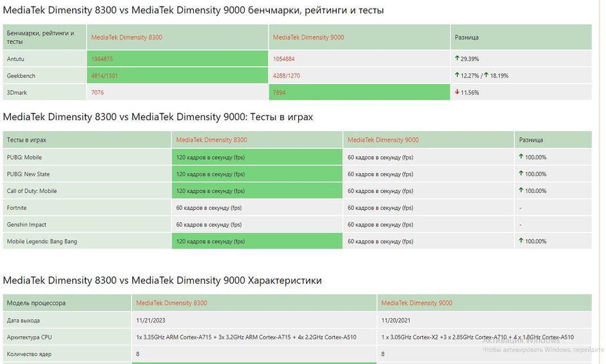Click 120 кадров в секунду in Call of Duty row
The height and width of the screenshot is (364, 606).
pyautogui.click(x=210, y=191)
